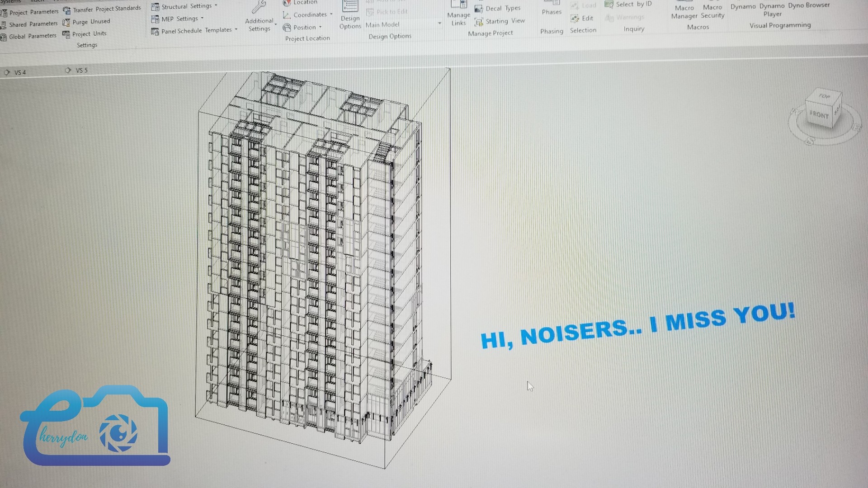This screenshot has height=488, width=868.
Task: Click the Pick to Edit button
Action: click(387, 12)
